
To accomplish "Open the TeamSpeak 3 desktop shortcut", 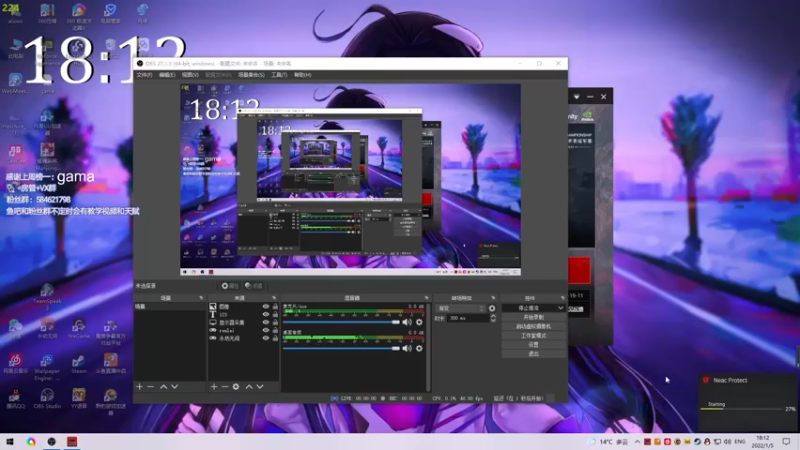I will coord(47,296).
